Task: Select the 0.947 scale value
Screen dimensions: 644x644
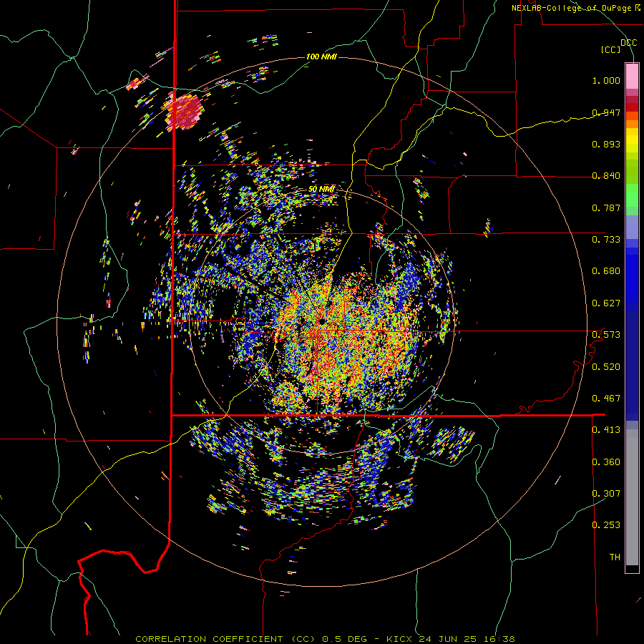Action: click(606, 112)
